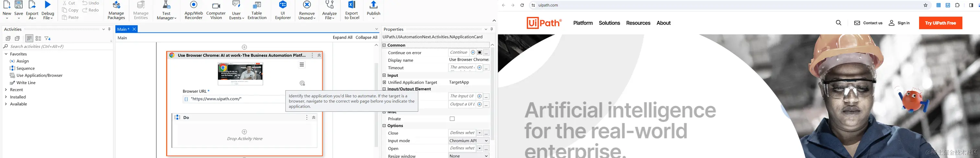Open the hamburger menu beside the thumbnail

(x=302, y=64)
